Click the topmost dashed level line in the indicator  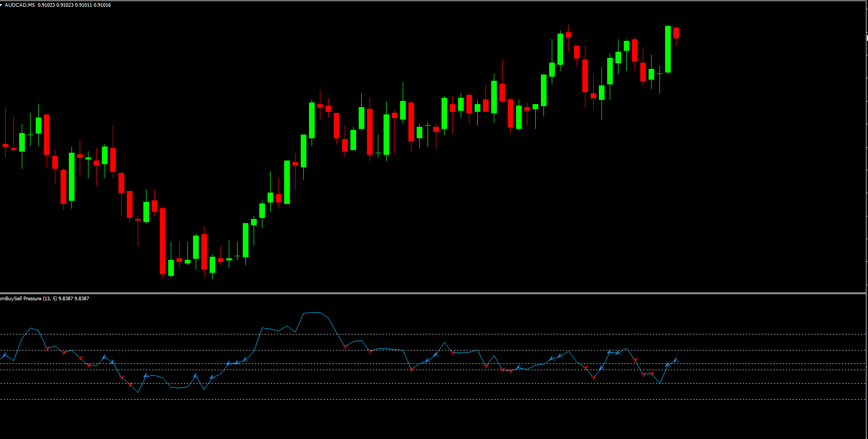coord(414,334)
